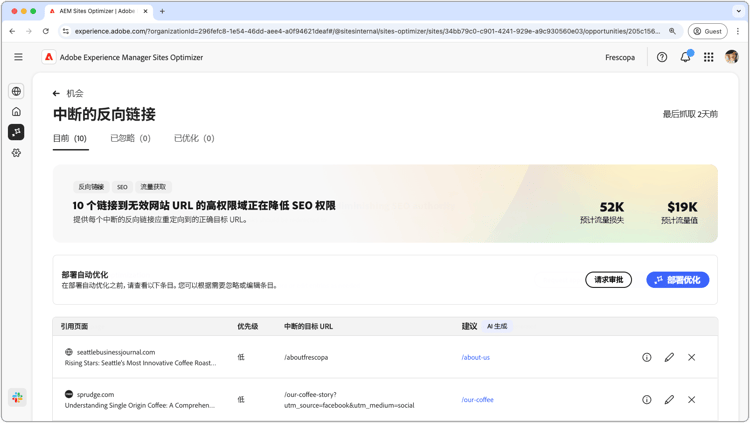Close the AEM Sites Optimizer tab

[145, 11]
